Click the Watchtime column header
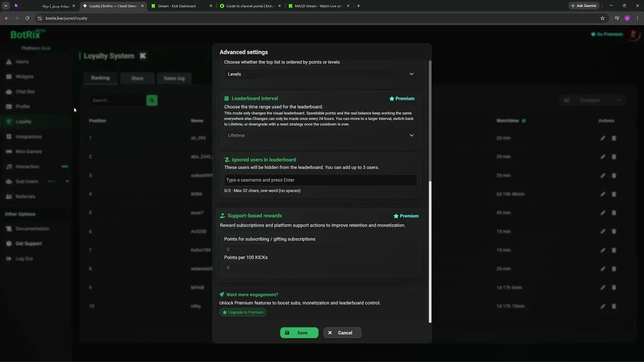 pos(508,121)
